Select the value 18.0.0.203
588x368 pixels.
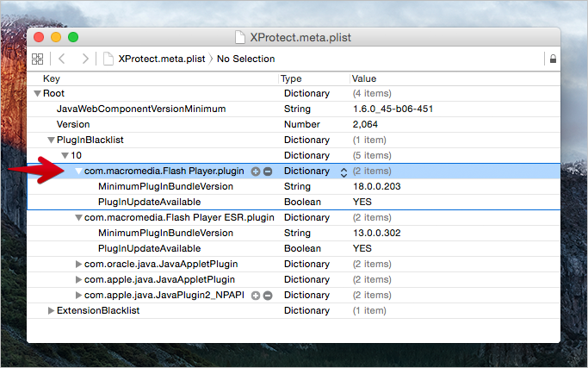tap(376, 187)
